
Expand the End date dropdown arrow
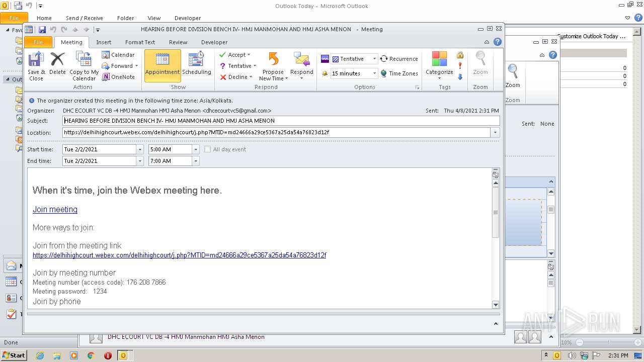[140, 161]
